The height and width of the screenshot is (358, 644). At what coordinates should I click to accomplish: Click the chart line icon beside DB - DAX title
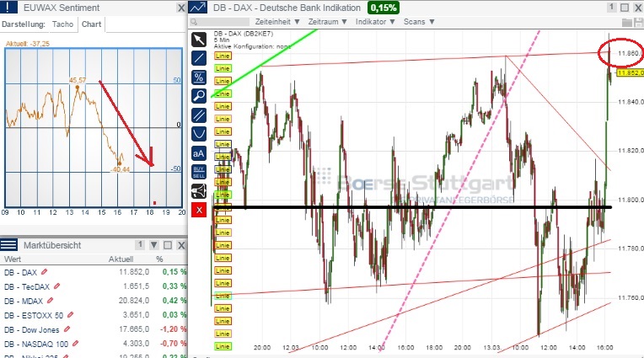click(198, 8)
